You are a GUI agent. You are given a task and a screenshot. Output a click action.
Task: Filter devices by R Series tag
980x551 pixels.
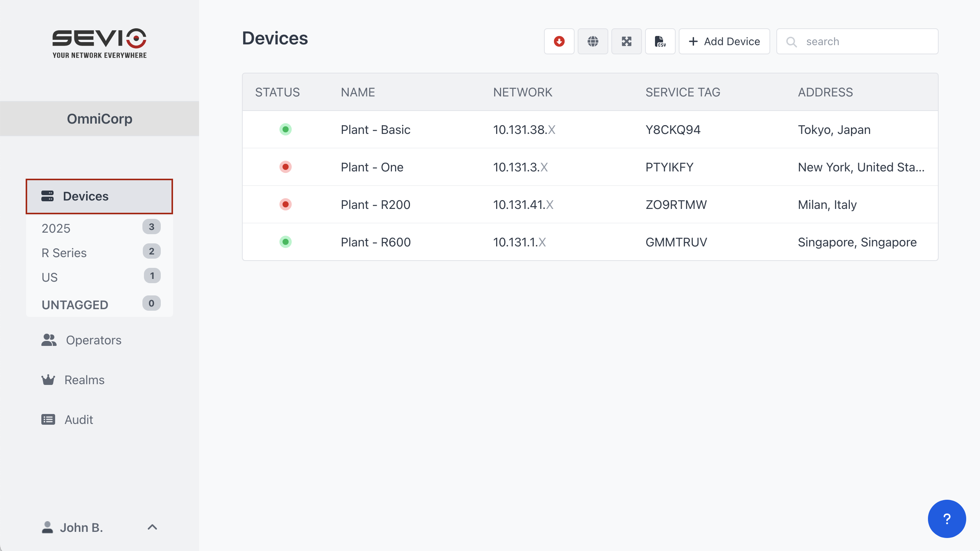(x=64, y=253)
